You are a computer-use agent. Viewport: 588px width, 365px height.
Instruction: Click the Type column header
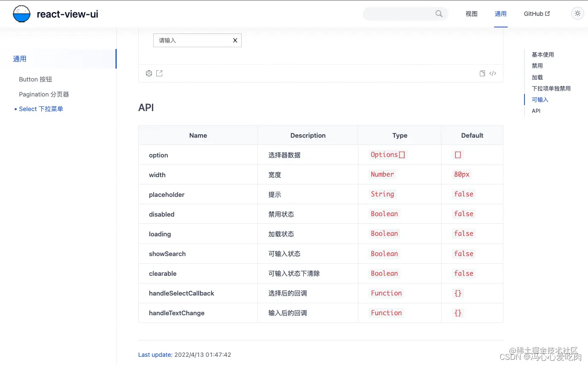pyautogui.click(x=400, y=136)
